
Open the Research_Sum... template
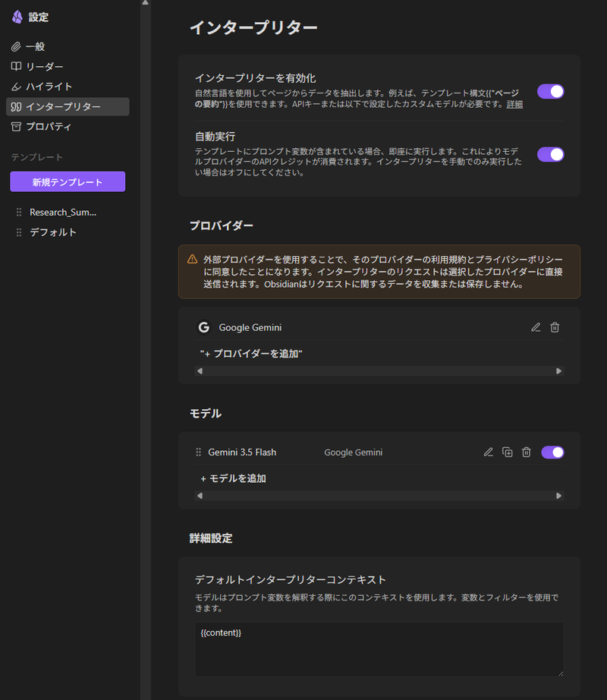(x=63, y=212)
